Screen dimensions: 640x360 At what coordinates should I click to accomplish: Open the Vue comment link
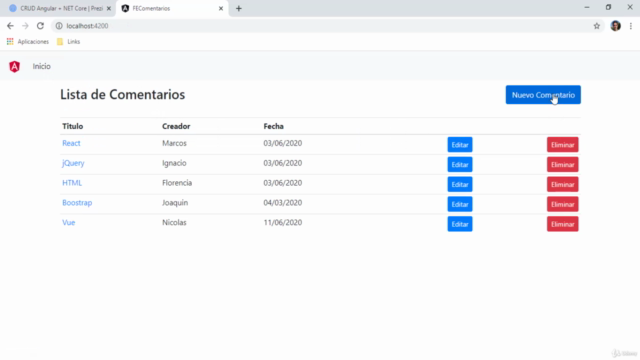pos(69,222)
